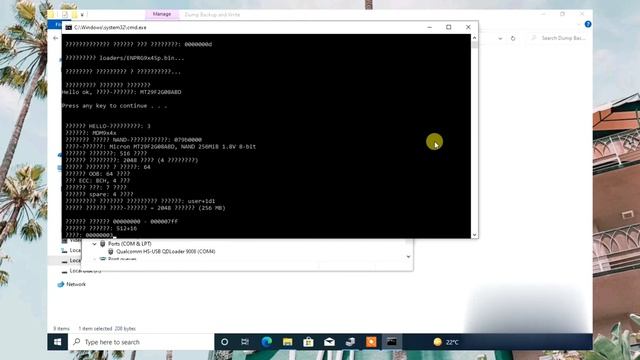Close the cmd.exe window
Image resolution: width=640 pixels, height=360 pixels.
point(468,27)
